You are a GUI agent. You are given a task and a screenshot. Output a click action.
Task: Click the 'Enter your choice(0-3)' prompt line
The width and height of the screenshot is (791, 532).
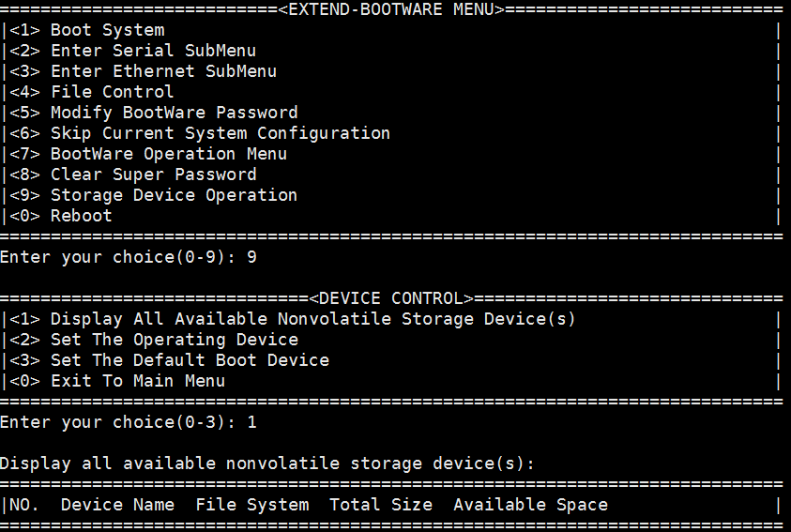tap(128, 422)
